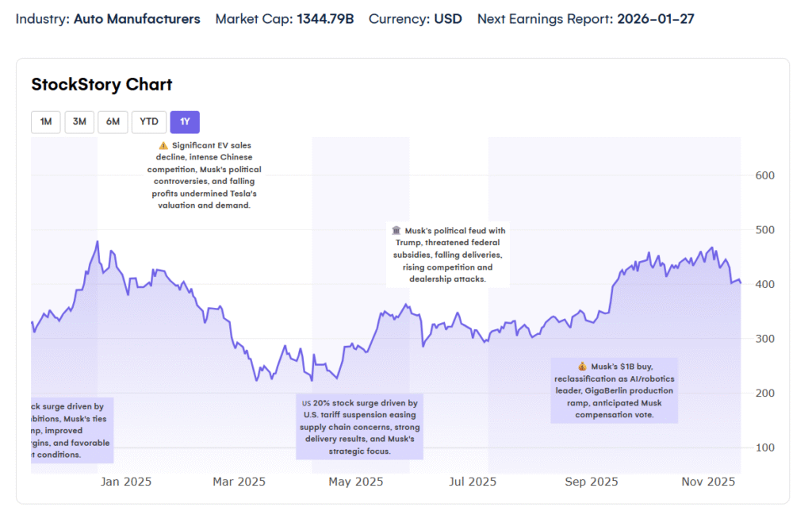Click the money bag icon by Musk's $1B buy

click(x=582, y=367)
